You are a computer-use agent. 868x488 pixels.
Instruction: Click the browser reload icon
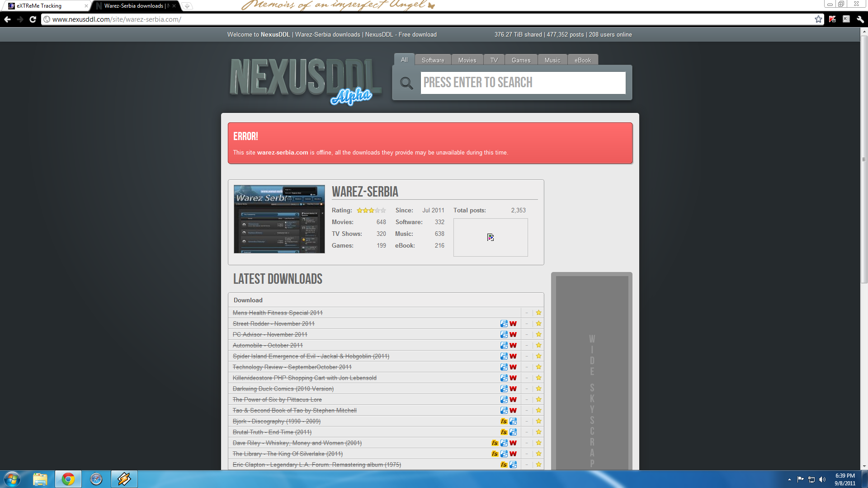click(x=33, y=19)
